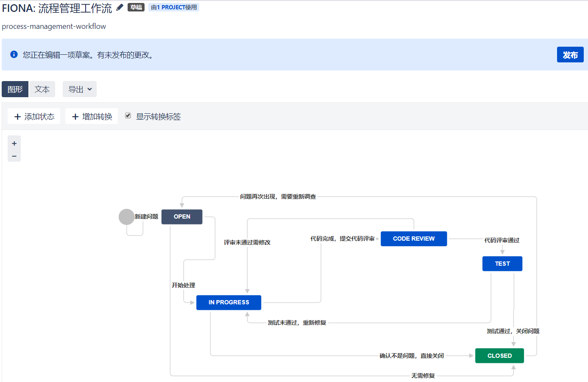Image resolution: width=588 pixels, height=382 pixels.
Task: Click the process-management-workflow description text
Action: 54,26
